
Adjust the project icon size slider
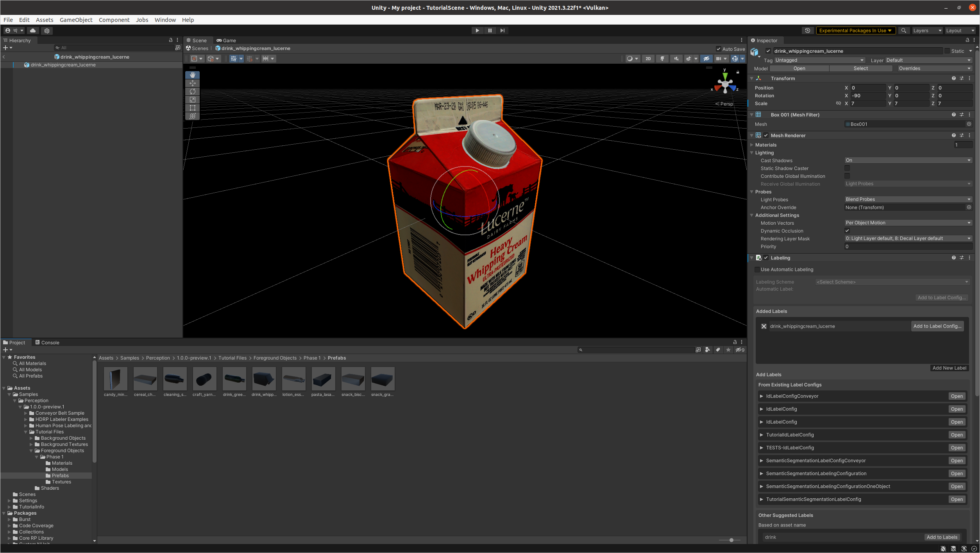(731, 540)
